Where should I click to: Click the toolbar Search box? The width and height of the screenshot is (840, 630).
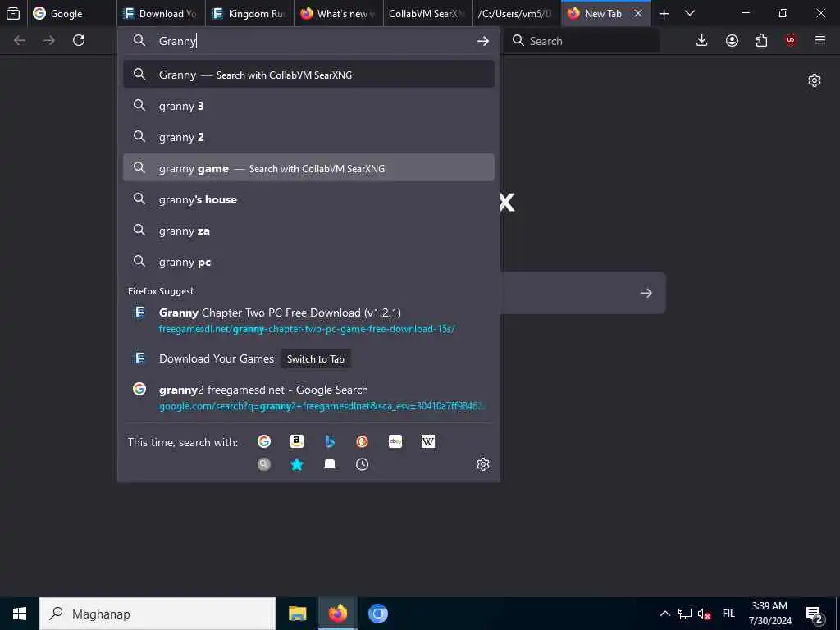coord(582,41)
